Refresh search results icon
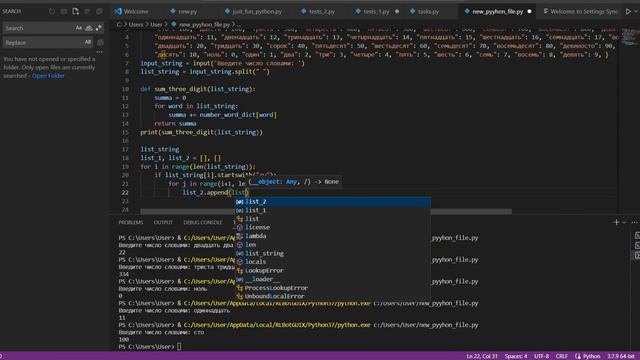The height and width of the screenshot is (360, 640). pyautogui.click(x=52, y=11)
